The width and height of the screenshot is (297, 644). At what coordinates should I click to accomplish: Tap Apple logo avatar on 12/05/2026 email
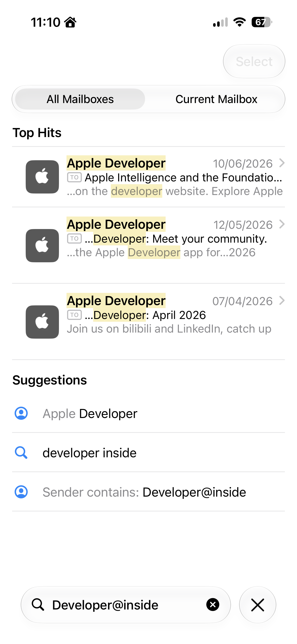[42, 245]
